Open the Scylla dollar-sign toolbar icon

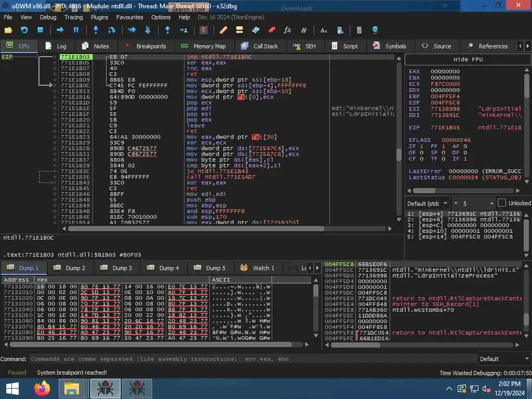tap(204, 30)
